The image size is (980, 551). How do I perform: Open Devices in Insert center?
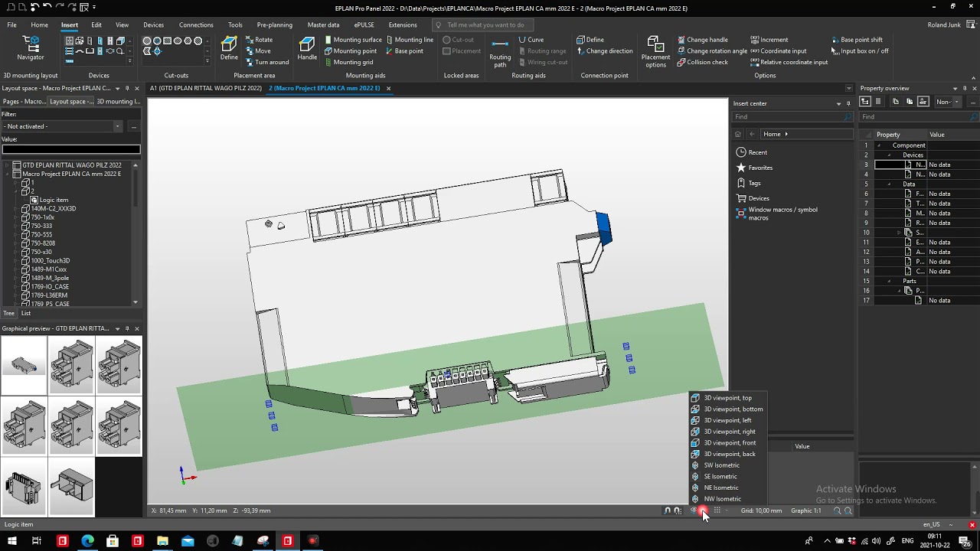pyautogui.click(x=753, y=198)
